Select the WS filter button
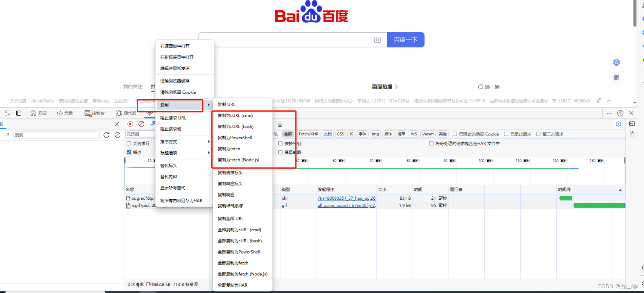 click(414, 134)
